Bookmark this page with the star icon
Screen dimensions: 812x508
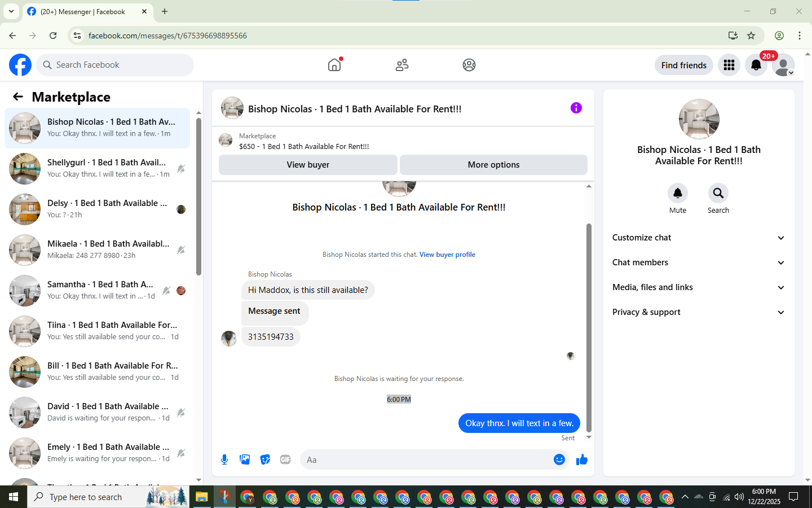(x=751, y=36)
